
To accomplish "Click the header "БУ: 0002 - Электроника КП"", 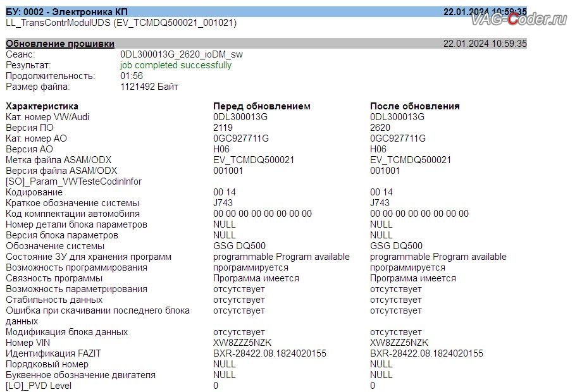I will (x=66, y=12).
